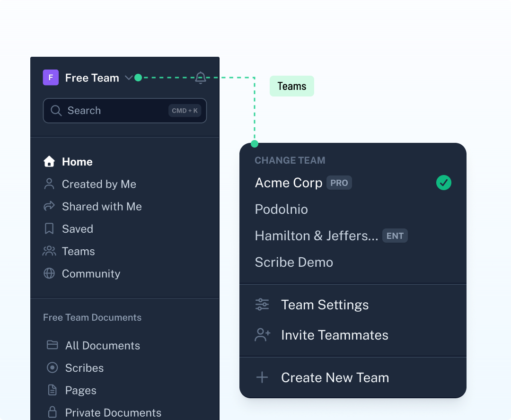Open Scribes list

click(x=84, y=368)
